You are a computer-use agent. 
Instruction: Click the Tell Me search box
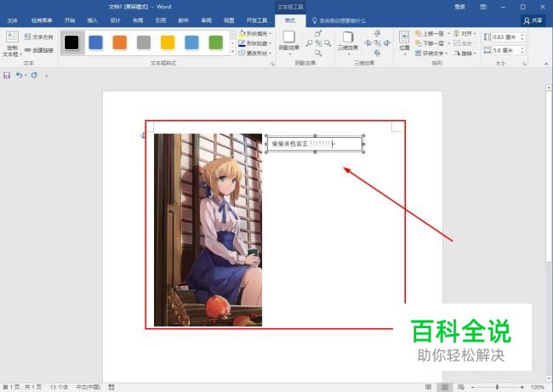pos(339,20)
